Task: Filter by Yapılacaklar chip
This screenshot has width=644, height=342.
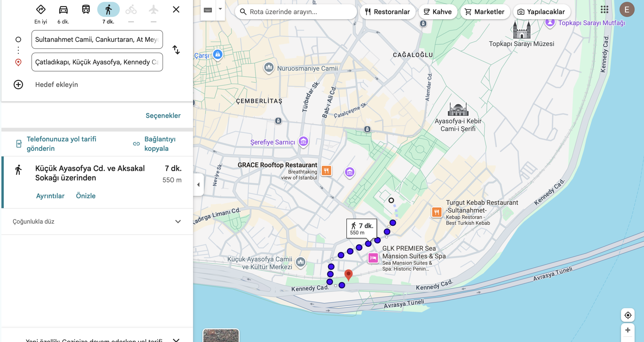Action: [x=541, y=12]
